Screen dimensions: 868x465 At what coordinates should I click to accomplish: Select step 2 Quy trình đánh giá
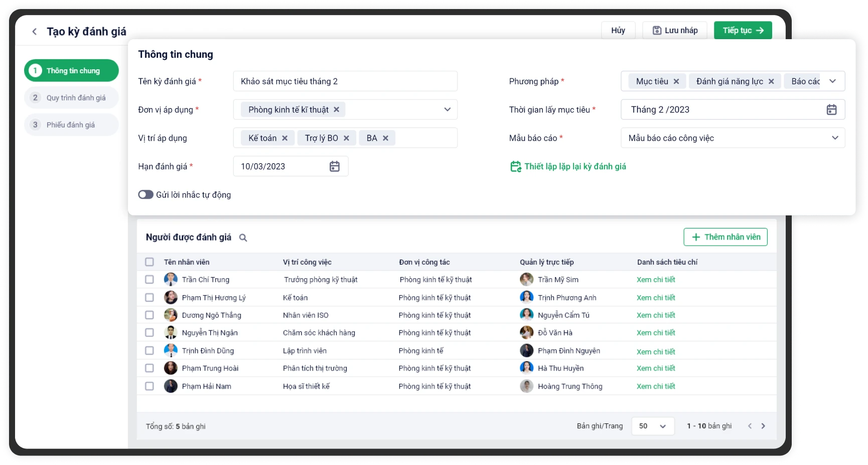click(x=71, y=97)
